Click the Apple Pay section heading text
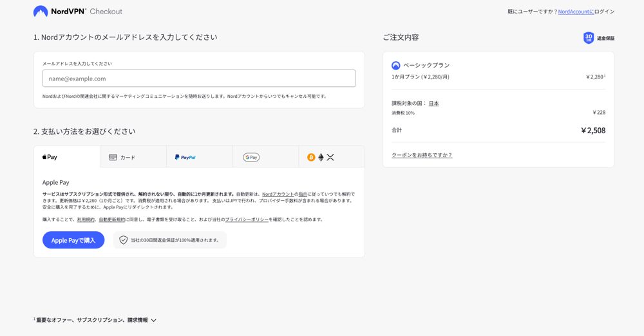This screenshot has height=336, width=644. [x=56, y=182]
